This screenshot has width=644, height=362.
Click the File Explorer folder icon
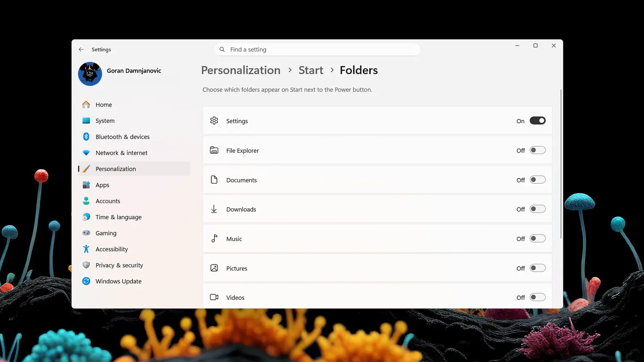click(214, 150)
